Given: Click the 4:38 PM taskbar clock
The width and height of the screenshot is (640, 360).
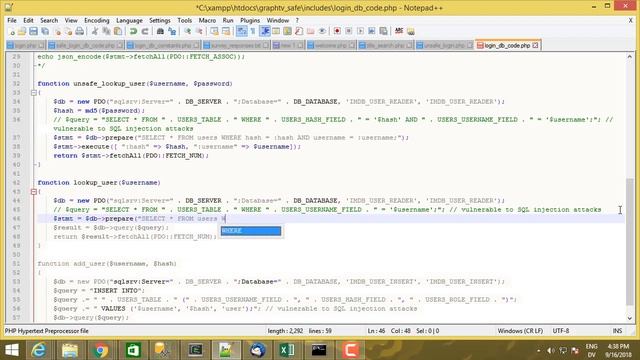Looking at the screenshot, I should 618,347.
